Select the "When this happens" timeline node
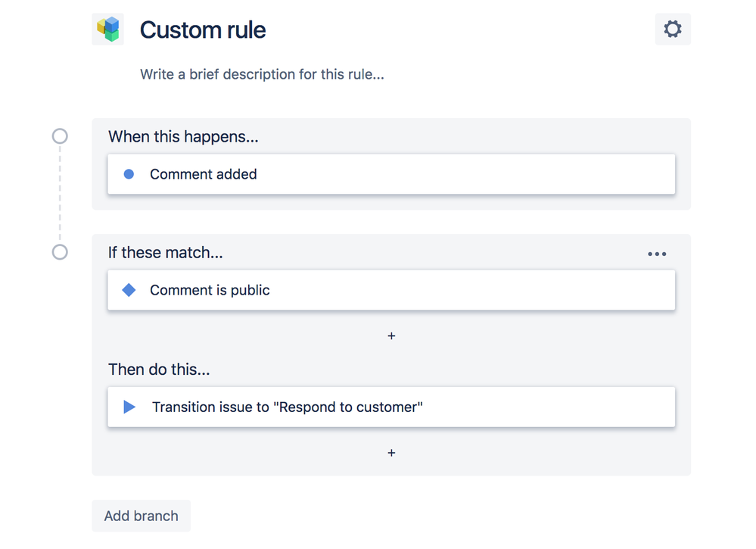Image resolution: width=756 pixels, height=549 pixels. click(x=60, y=136)
